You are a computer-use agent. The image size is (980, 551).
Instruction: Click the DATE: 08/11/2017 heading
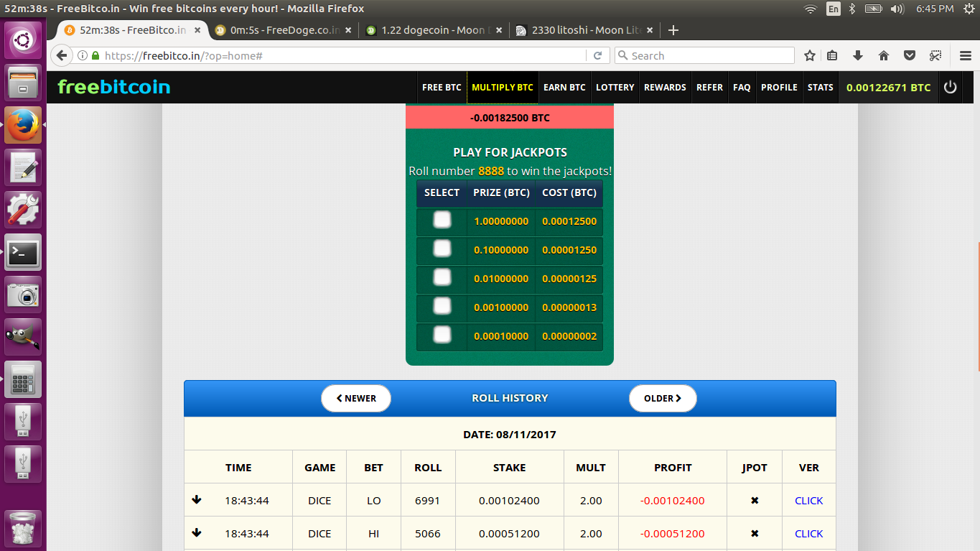[510, 435]
